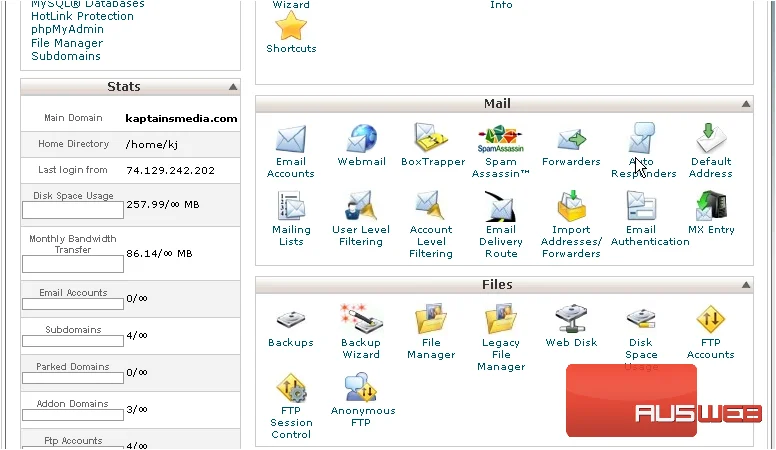This screenshot has height=450, width=776.
Task: Collapse the Mail section arrow
Action: (746, 104)
